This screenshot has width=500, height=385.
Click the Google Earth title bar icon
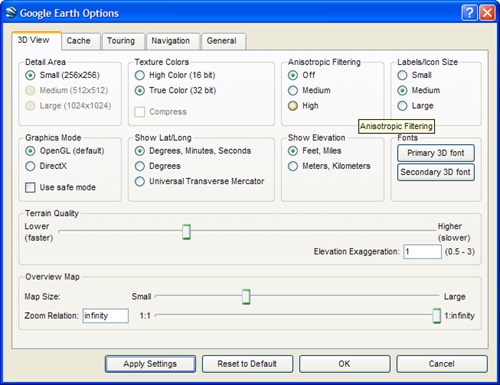click(x=11, y=12)
